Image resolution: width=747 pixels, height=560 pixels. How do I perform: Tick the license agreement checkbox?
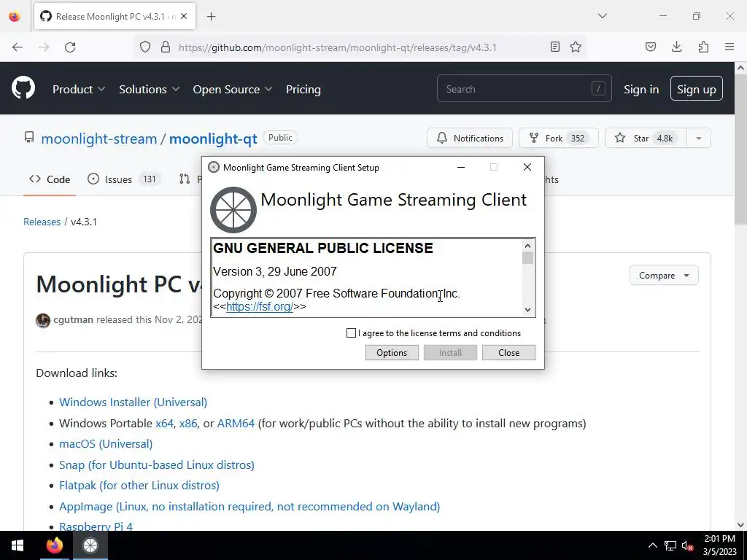[351, 332]
